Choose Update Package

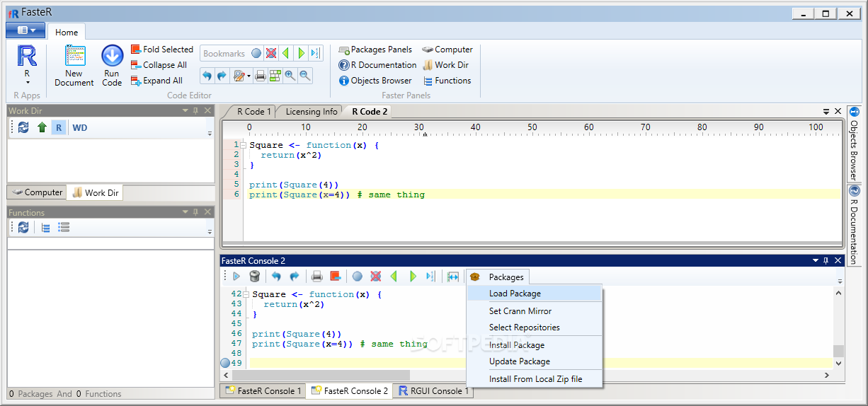click(x=535, y=361)
